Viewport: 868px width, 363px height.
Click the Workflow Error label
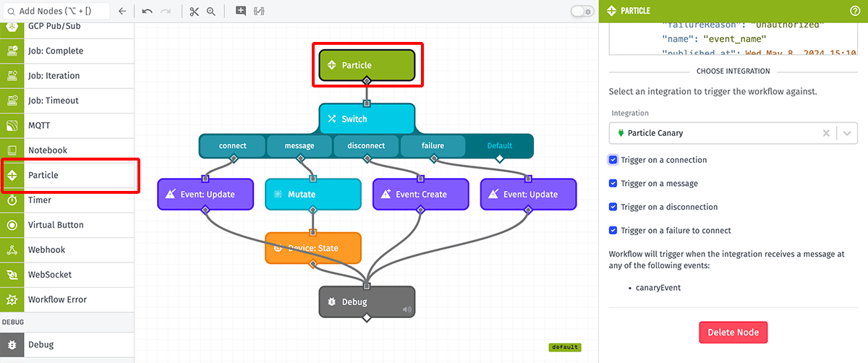[58, 299]
